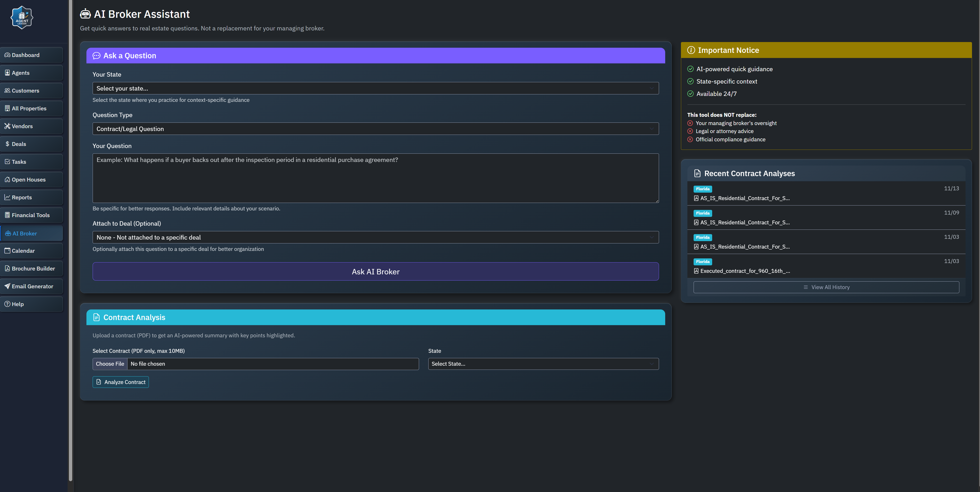
Task: Click View All History button
Action: click(x=826, y=288)
